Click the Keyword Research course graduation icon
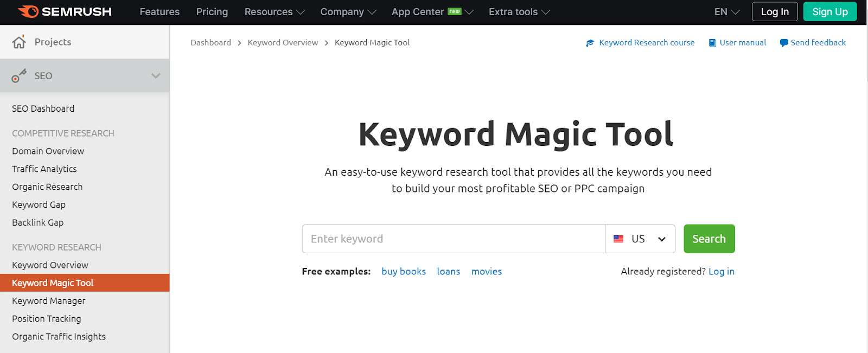Screen dimensions: 868x353 (x=590, y=43)
